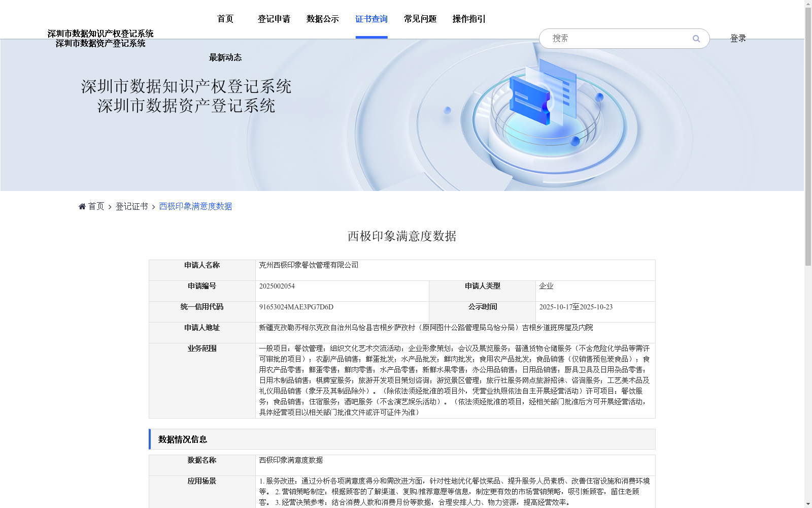Screen dimensions: 812x508
Task: Open the 首页 navigation menu
Action: coord(225,19)
